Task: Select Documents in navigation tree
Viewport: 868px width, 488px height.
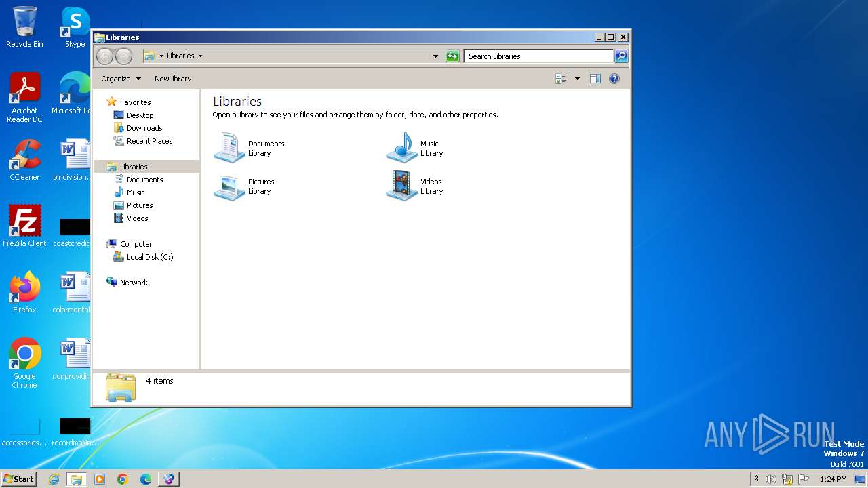Action: tap(144, 180)
